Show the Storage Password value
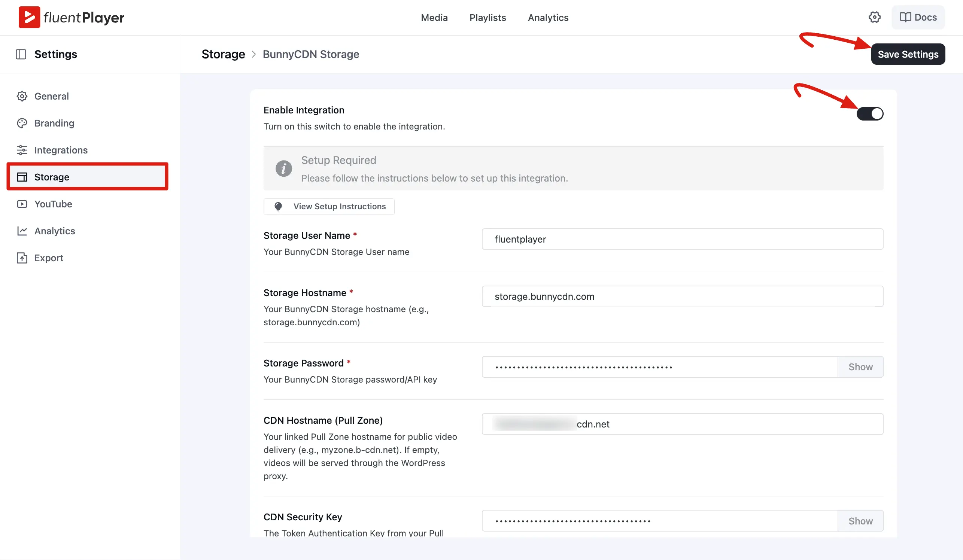The width and height of the screenshot is (963, 560). pyautogui.click(x=860, y=367)
